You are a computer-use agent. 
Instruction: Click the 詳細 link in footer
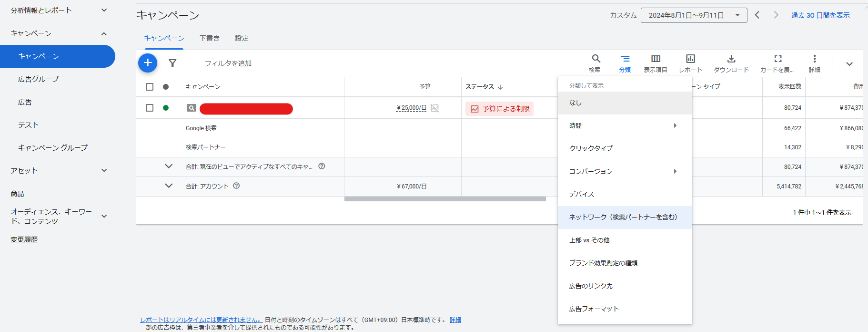point(455,320)
